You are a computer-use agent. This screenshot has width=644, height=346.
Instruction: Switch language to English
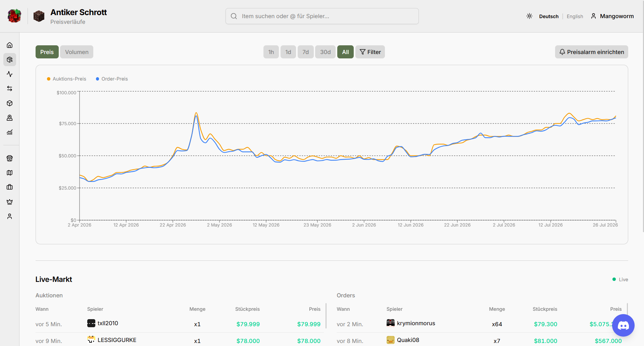pos(575,16)
